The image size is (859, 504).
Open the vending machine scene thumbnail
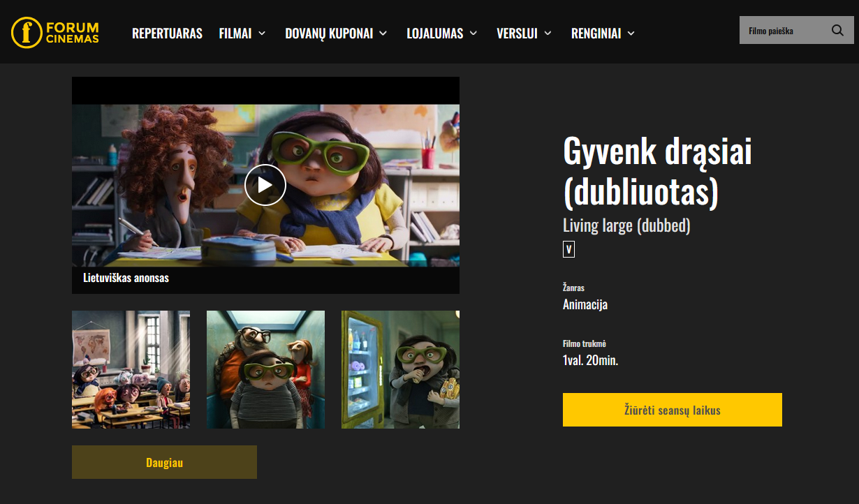pos(400,369)
